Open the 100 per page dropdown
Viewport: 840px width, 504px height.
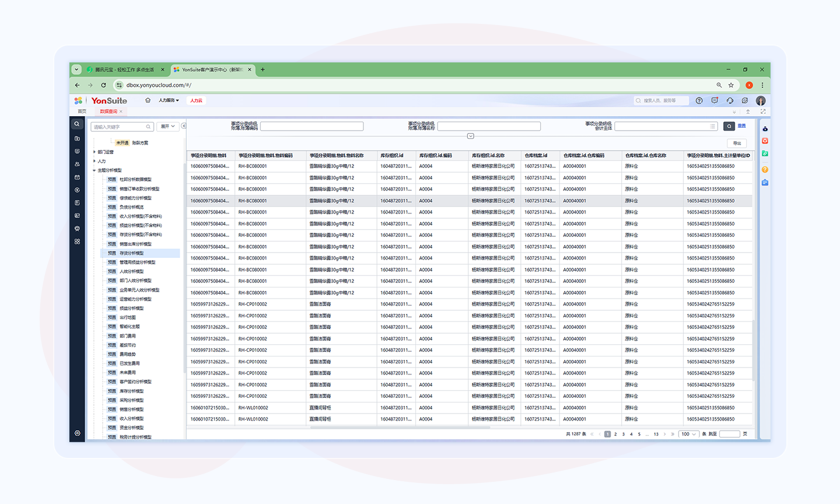point(689,434)
